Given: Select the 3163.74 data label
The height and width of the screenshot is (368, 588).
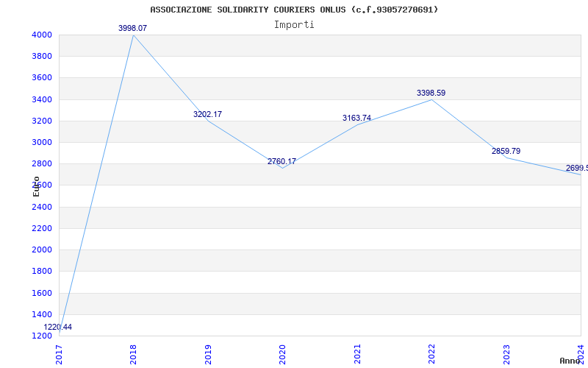Looking at the screenshot, I should pos(357,118).
